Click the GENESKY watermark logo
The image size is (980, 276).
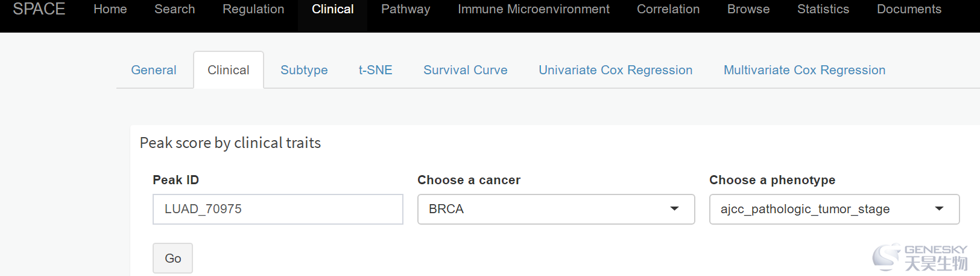click(920, 257)
